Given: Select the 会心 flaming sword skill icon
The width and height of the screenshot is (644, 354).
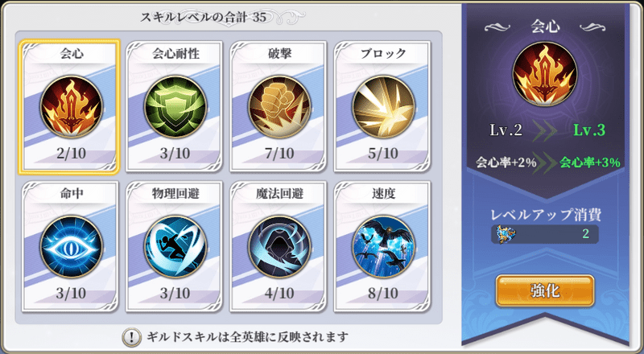Looking at the screenshot, I should [x=71, y=107].
